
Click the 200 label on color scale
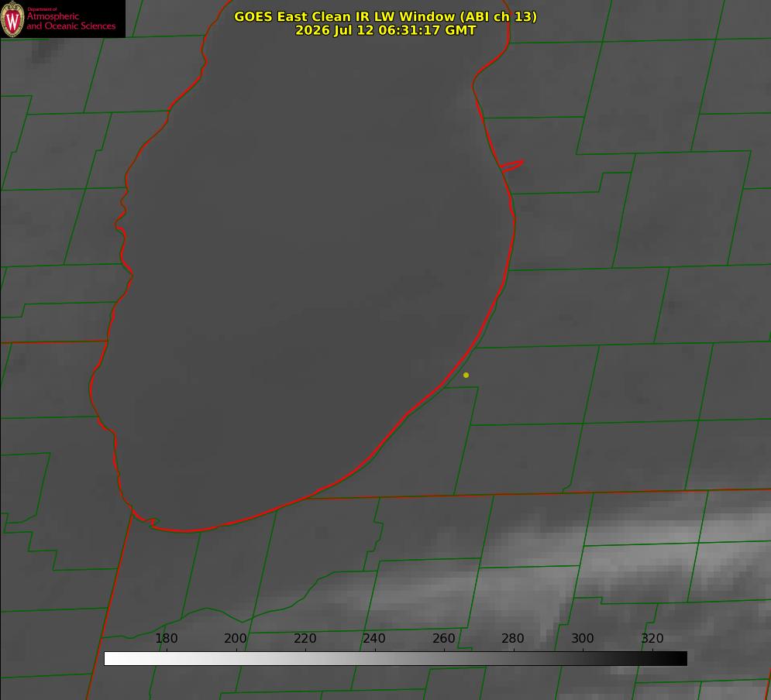(236, 639)
